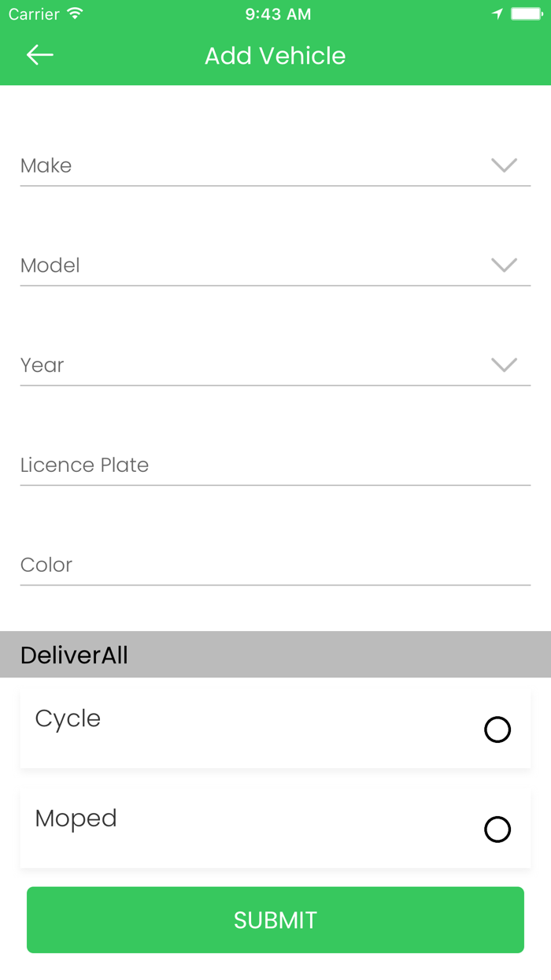
Task: Select the Cycle radio button
Action: pyautogui.click(x=497, y=729)
